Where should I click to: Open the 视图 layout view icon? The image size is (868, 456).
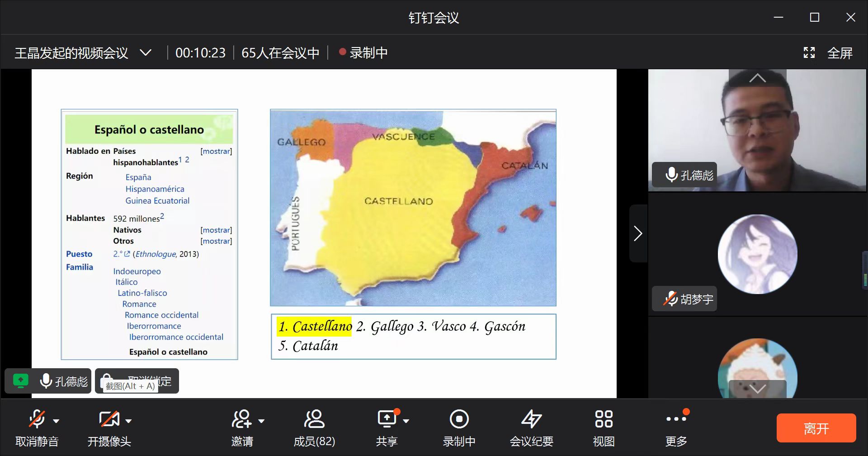point(604,419)
